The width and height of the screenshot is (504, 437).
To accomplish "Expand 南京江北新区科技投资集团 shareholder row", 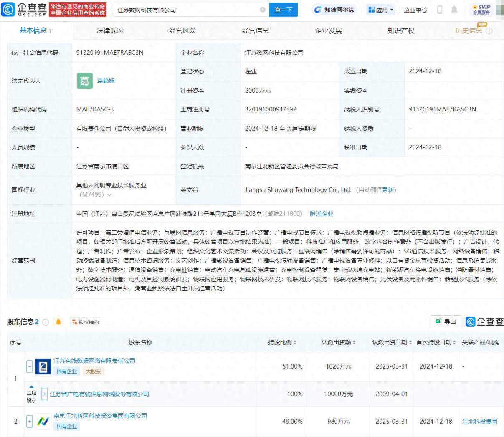I will coord(29,421).
